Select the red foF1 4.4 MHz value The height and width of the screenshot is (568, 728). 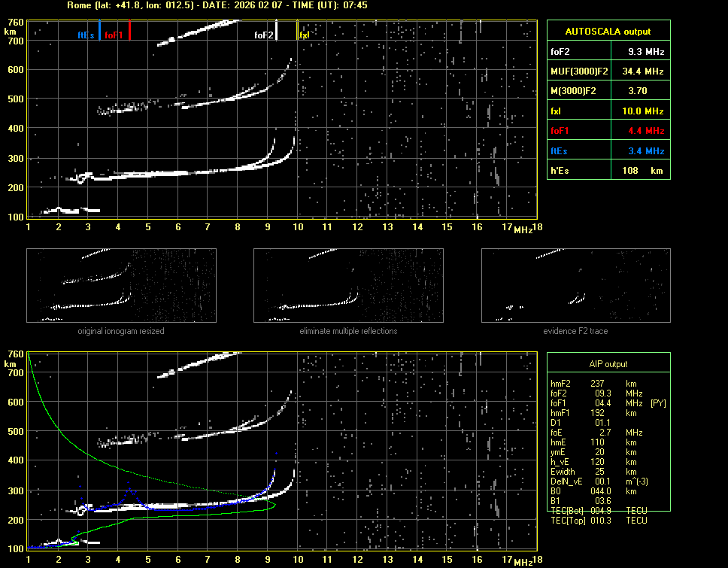646,131
